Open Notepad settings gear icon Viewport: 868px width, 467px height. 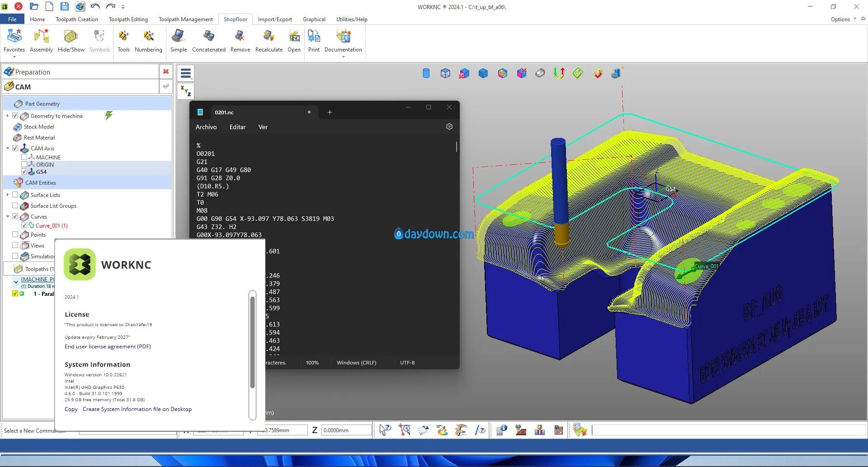[449, 127]
